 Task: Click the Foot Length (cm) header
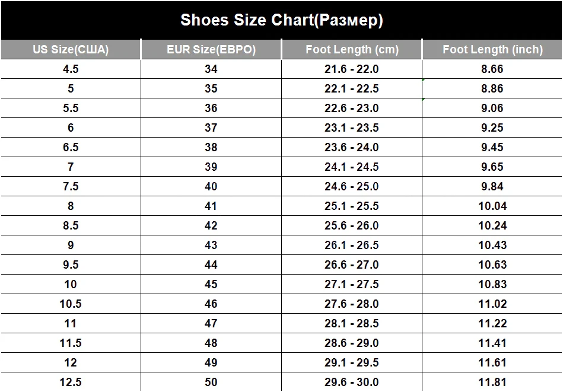click(x=352, y=49)
